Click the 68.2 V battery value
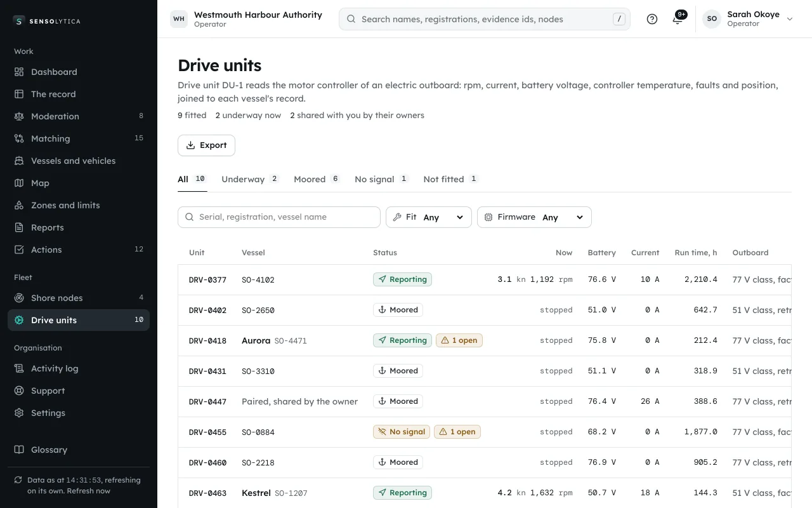Image resolution: width=812 pixels, height=508 pixels. [x=602, y=432]
